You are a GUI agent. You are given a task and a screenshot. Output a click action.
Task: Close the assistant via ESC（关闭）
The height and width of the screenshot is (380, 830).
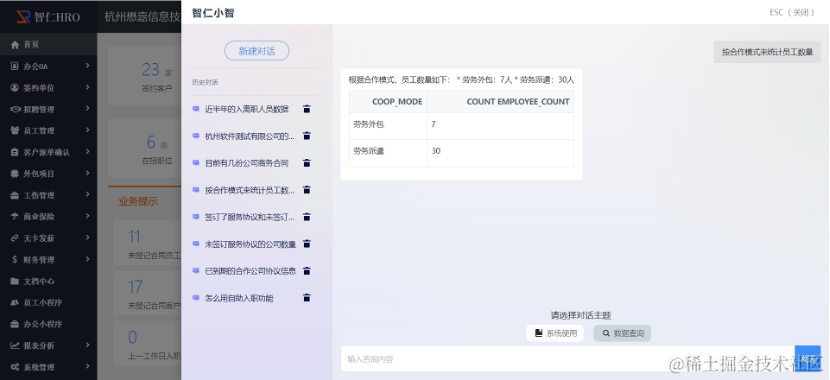pos(792,13)
